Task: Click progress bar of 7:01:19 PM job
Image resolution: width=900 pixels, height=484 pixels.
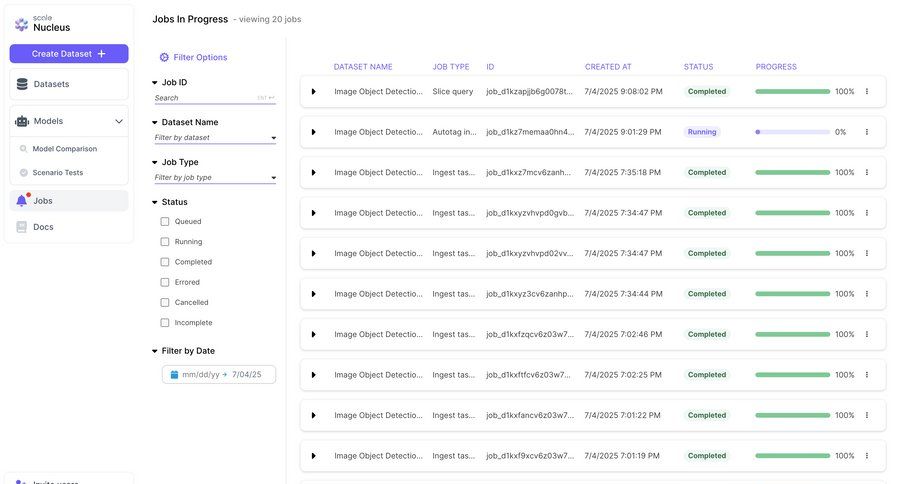Action: pyautogui.click(x=793, y=456)
